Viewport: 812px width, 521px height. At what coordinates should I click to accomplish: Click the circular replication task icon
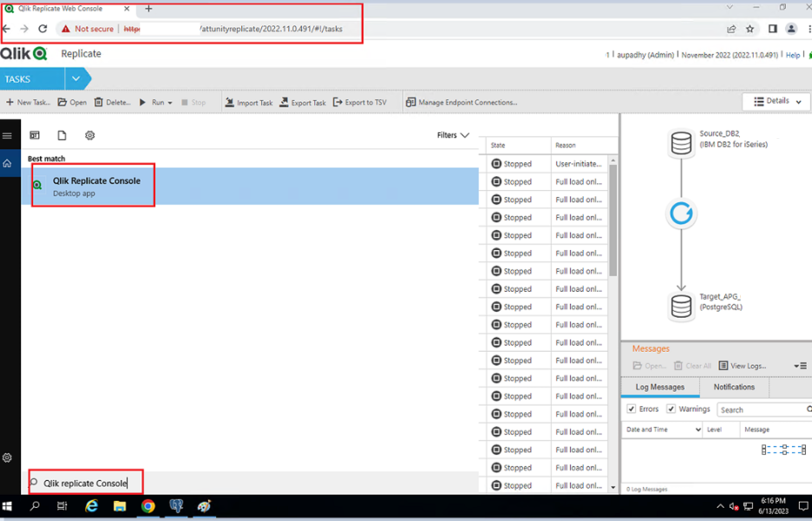(681, 213)
